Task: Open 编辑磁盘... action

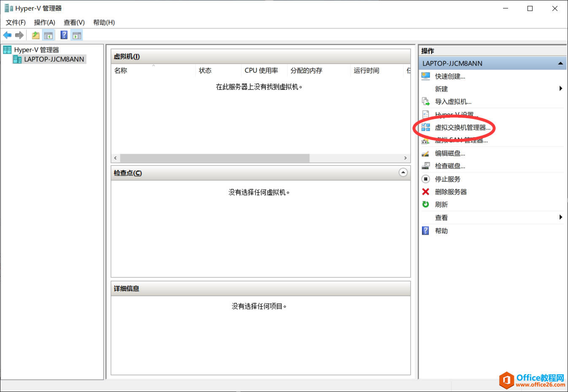Action: tap(450, 154)
